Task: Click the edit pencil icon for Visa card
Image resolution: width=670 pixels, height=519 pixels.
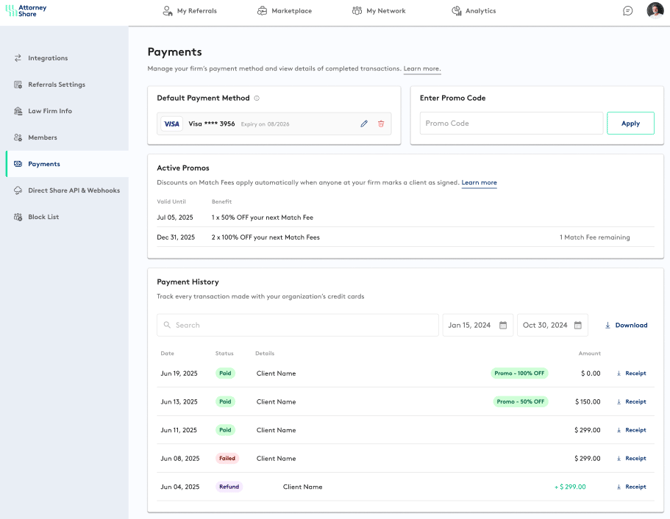Action: pyautogui.click(x=364, y=124)
